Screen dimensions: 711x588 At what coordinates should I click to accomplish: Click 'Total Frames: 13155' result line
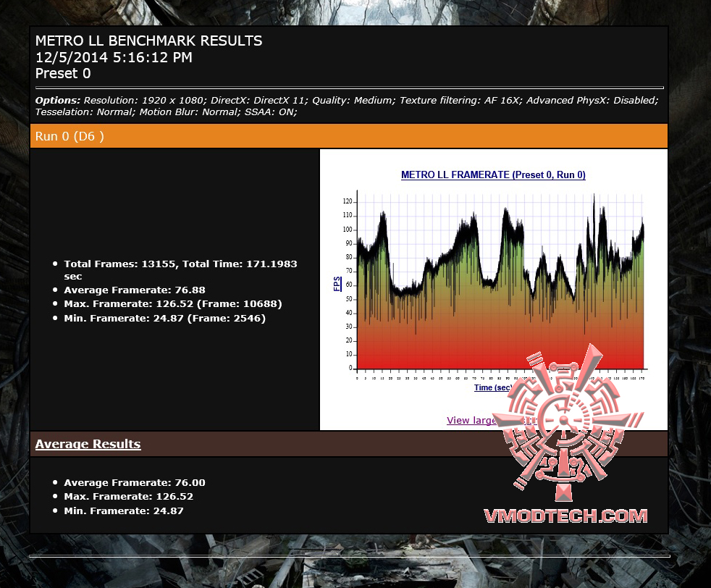pos(180,270)
